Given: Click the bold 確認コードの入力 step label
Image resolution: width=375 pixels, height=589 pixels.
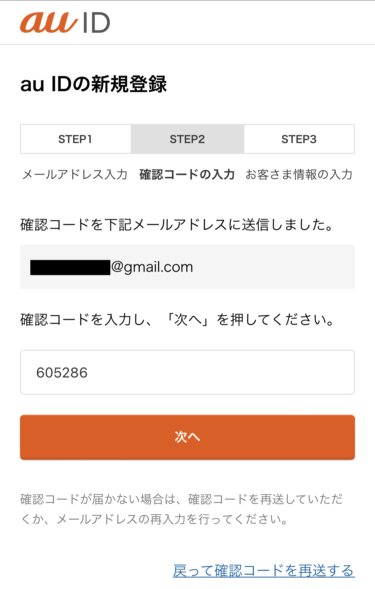Looking at the screenshot, I should pos(187,175).
